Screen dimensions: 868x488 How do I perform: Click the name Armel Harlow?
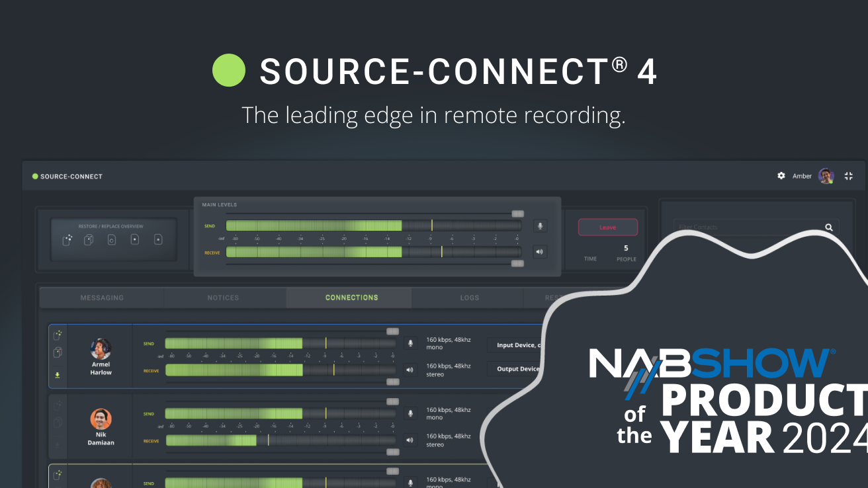(x=101, y=368)
